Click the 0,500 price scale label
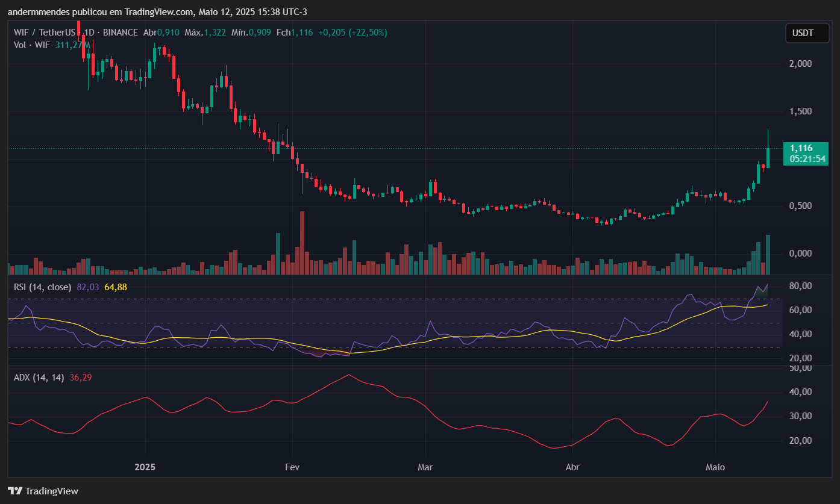 coord(802,206)
